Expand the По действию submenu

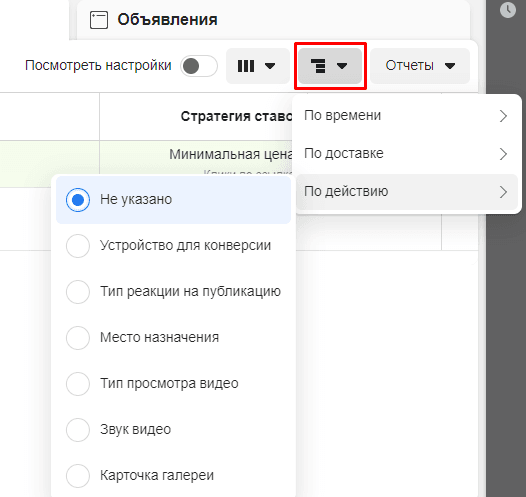[407, 192]
